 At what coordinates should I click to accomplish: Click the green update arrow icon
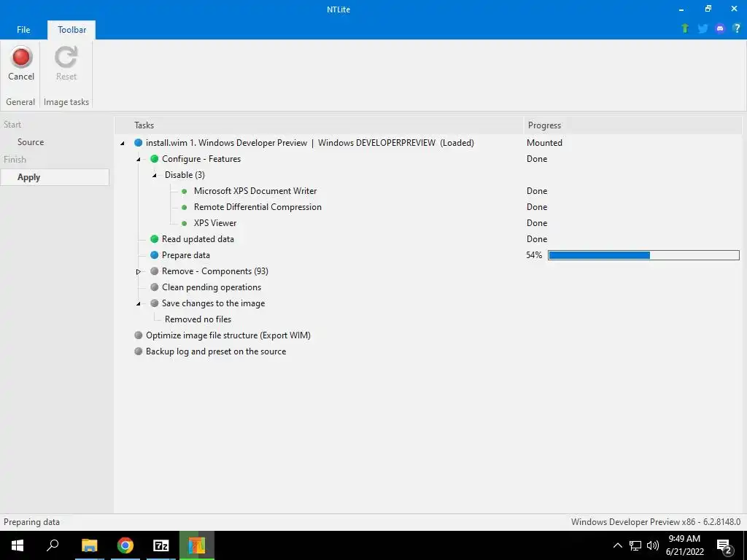point(684,28)
